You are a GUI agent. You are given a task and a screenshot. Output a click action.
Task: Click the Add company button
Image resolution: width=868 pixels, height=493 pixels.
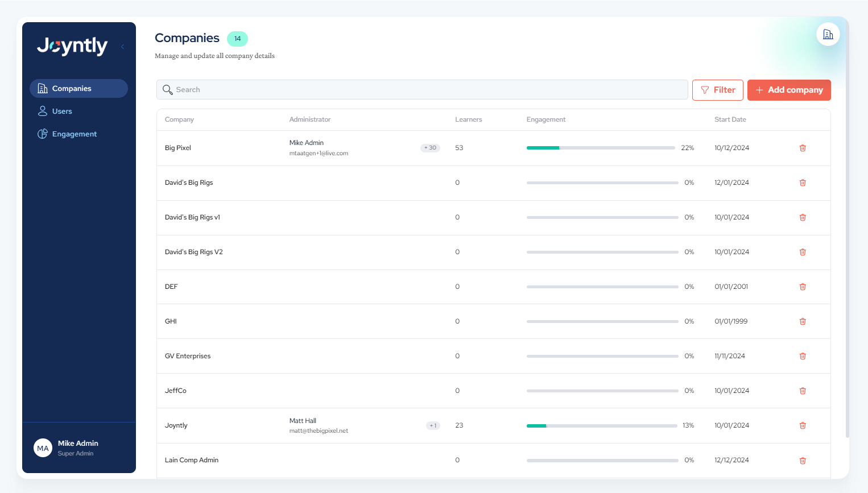[x=788, y=90]
